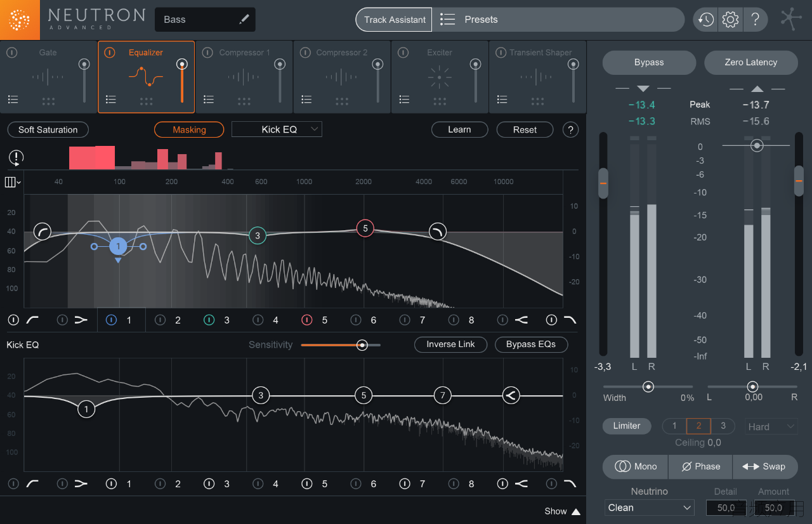Click the output meter up-arrow toggle

pos(757,88)
